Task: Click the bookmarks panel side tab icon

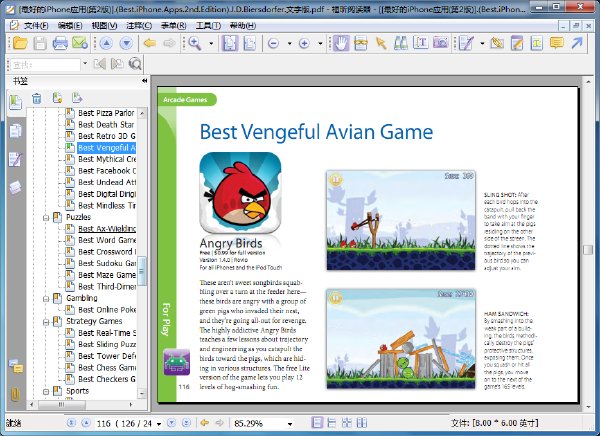Action: tap(15, 102)
